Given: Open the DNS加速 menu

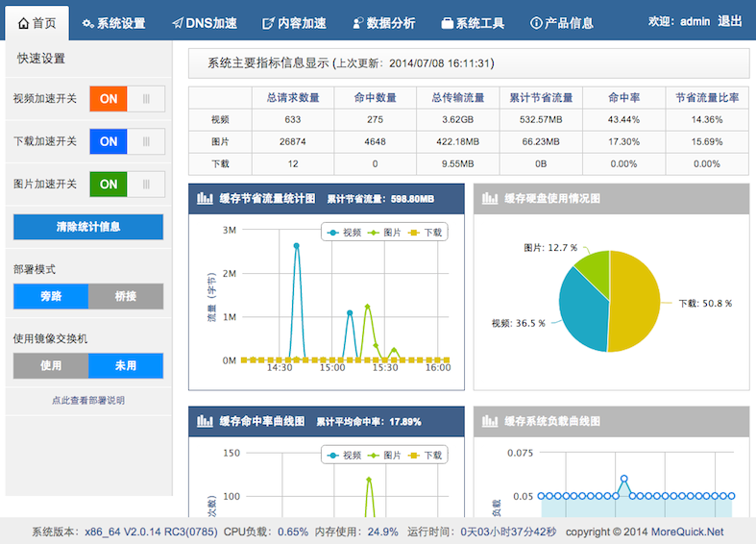Looking at the screenshot, I should click(x=205, y=23).
